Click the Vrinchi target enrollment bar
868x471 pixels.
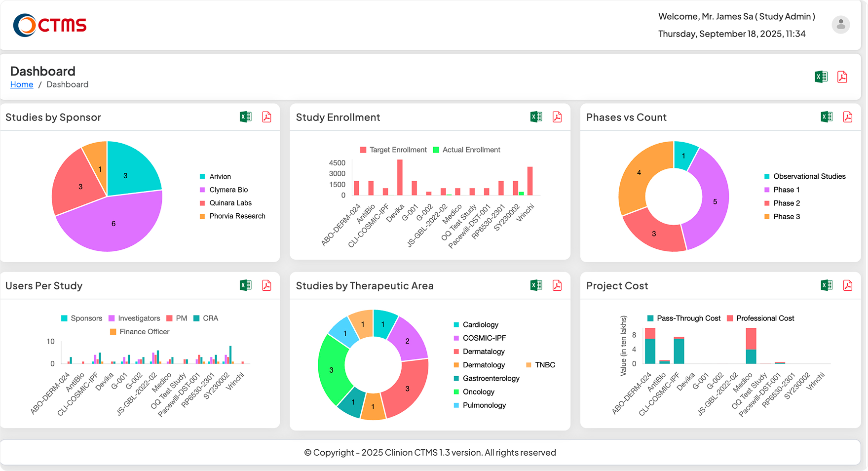530,181
